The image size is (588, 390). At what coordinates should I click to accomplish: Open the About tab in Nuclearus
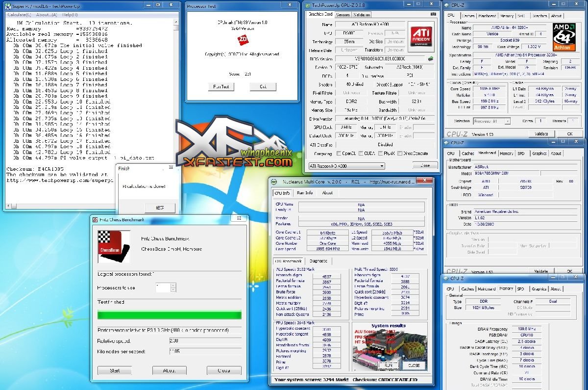(x=327, y=193)
